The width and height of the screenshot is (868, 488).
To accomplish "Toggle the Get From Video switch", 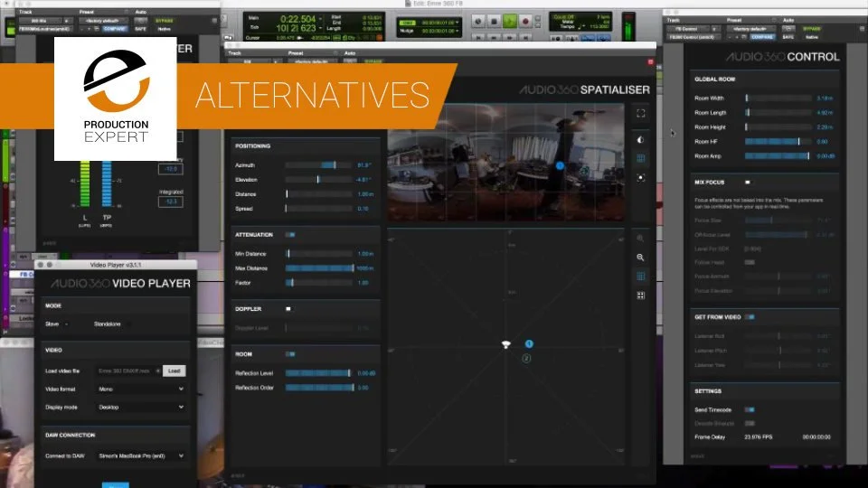I will pyautogui.click(x=750, y=317).
